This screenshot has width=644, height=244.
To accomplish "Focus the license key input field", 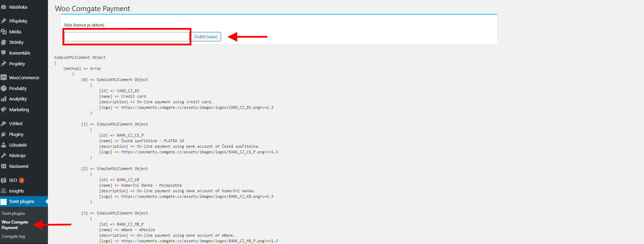I will pyautogui.click(x=127, y=37).
